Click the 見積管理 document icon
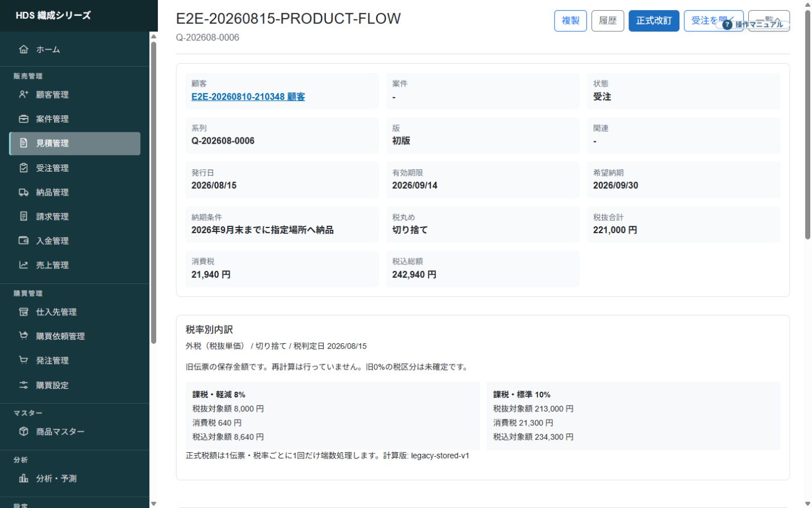812x508 pixels. click(23, 143)
